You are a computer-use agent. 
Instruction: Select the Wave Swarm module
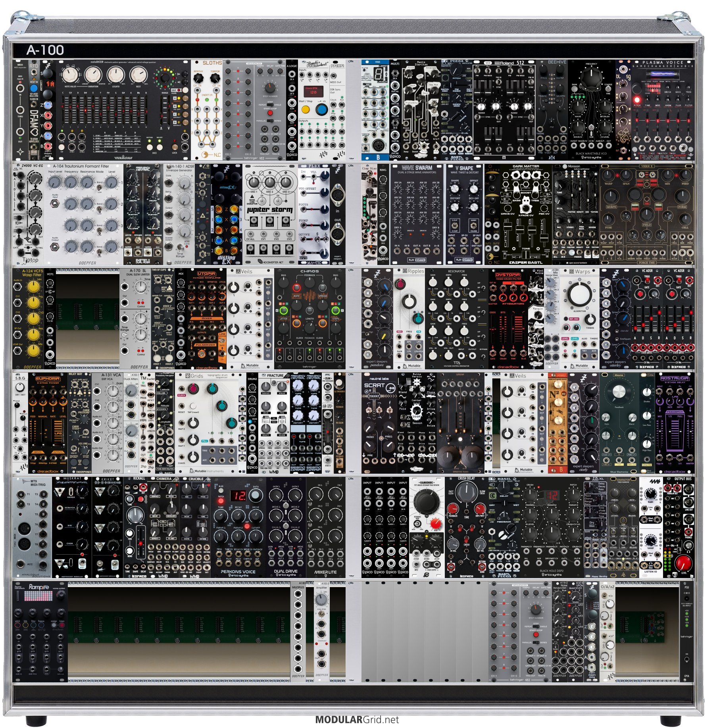417,214
